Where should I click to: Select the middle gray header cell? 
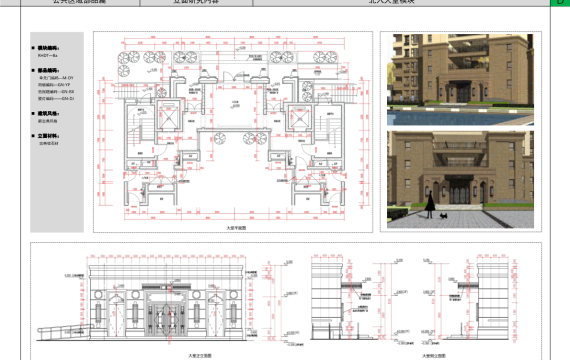[x=196, y=3]
